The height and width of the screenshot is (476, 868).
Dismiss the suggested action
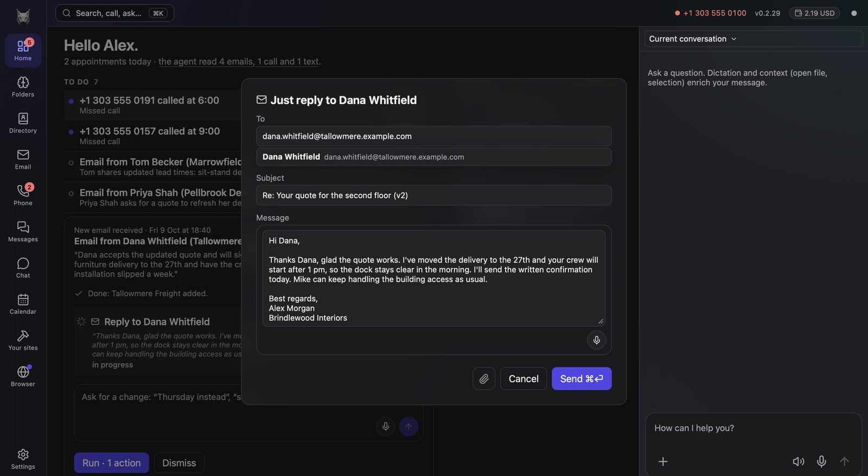click(x=179, y=463)
